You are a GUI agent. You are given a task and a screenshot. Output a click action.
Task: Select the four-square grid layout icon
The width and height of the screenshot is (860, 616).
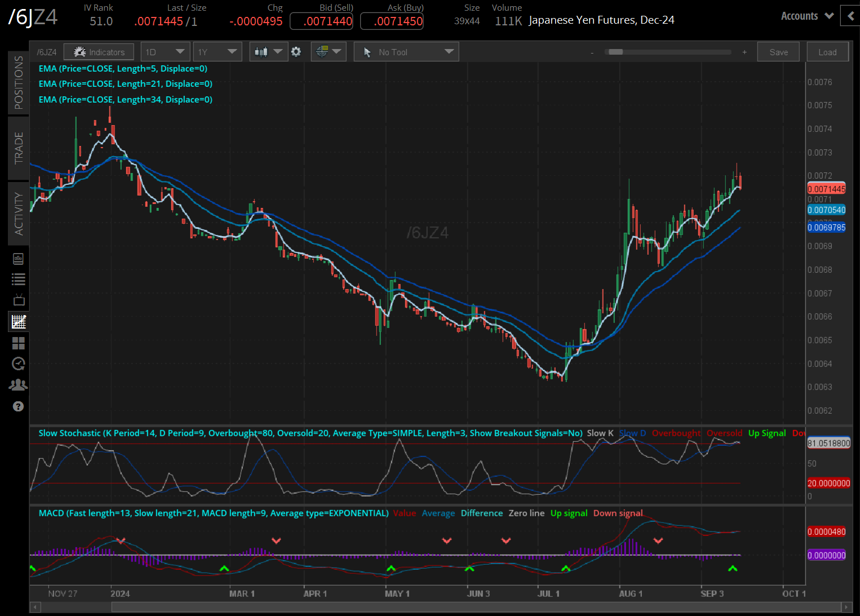18,343
